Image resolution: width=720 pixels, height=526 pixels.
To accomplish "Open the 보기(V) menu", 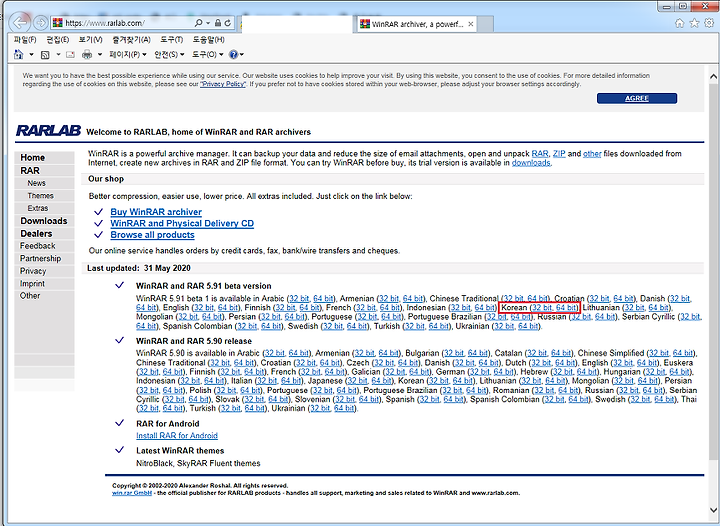I will click(90, 40).
